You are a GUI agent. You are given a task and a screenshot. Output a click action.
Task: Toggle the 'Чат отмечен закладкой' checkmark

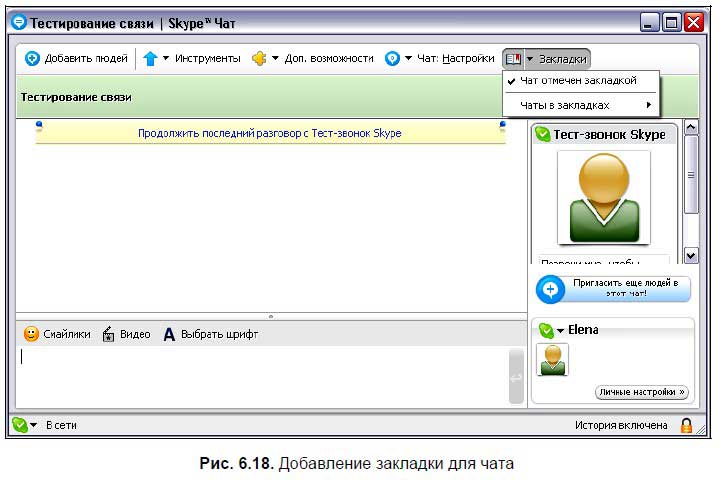[512, 81]
